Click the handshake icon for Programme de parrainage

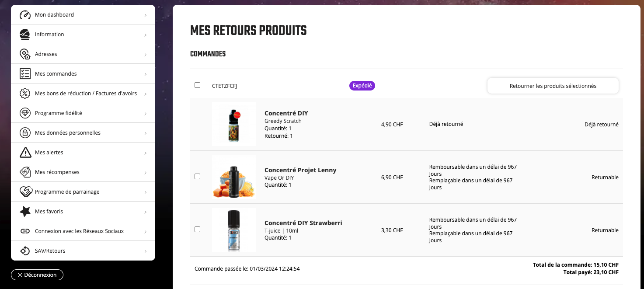pos(25,192)
